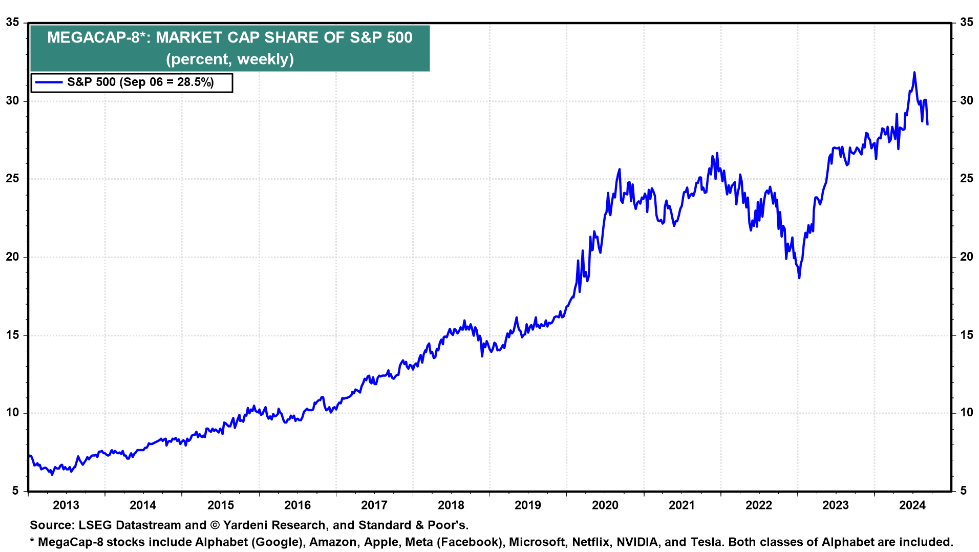Viewport: 979px width, 552px height.
Task: Click the 2019 label on the x-axis
Action: (529, 504)
